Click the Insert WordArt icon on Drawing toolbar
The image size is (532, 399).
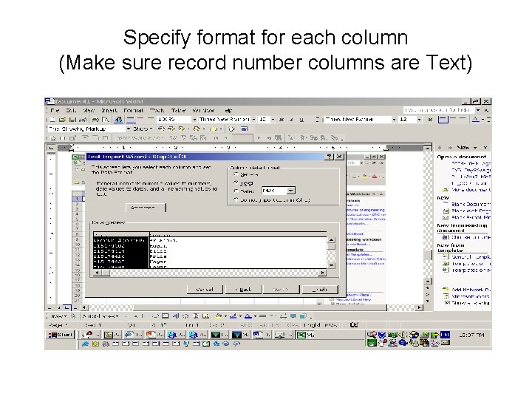point(176,316)
